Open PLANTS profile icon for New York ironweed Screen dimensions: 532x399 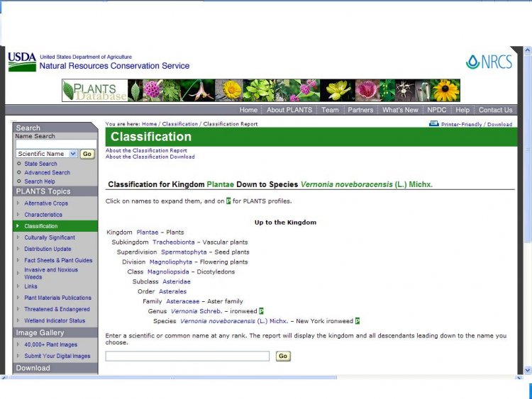(358, 321)
